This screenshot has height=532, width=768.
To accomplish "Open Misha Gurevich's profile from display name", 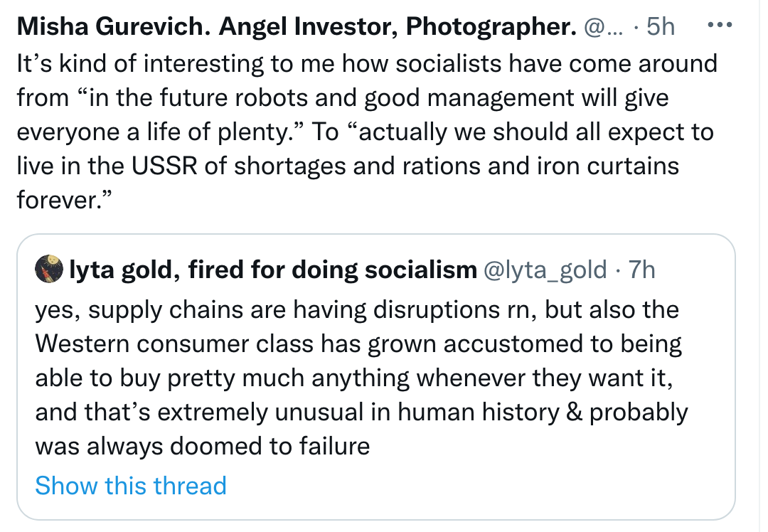I will pyautogui.click(x=296, y=27).
